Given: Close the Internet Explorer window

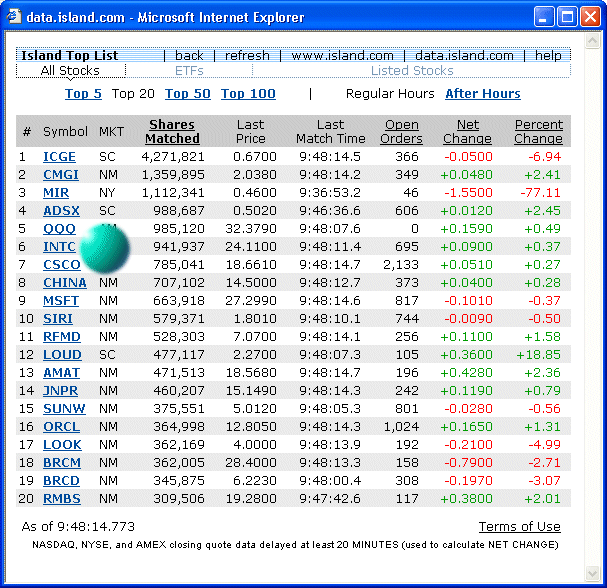Looking at the screenshot, I should (x=590, y=17).
